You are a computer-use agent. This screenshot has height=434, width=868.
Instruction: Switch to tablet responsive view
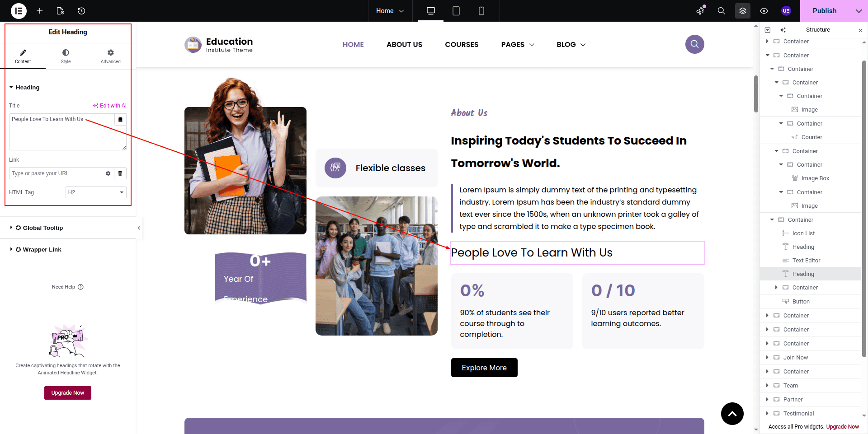pos(456,11)
